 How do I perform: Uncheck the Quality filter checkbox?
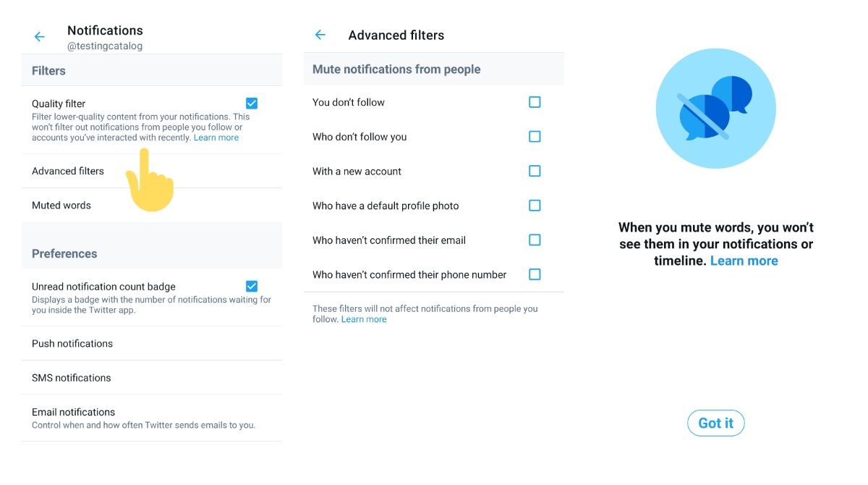(252, 104)
